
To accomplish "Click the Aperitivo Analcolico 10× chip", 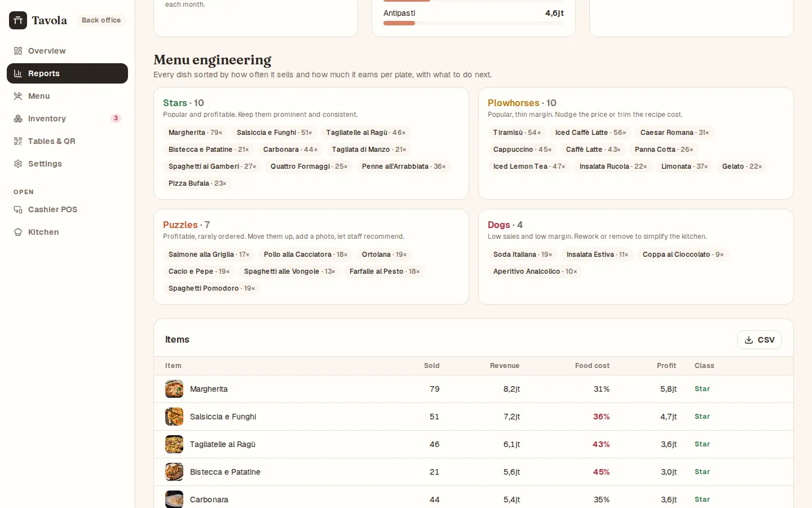I will coord(535,271).
